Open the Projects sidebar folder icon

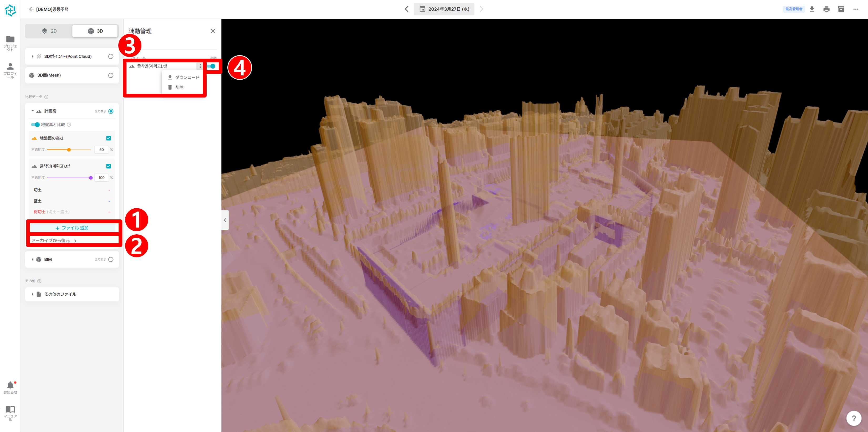10,39
